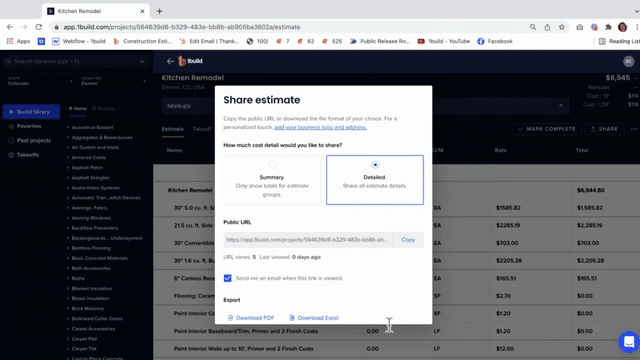Open Takeoffs in the sidebar
640x360 pixels.
[24, 155]
